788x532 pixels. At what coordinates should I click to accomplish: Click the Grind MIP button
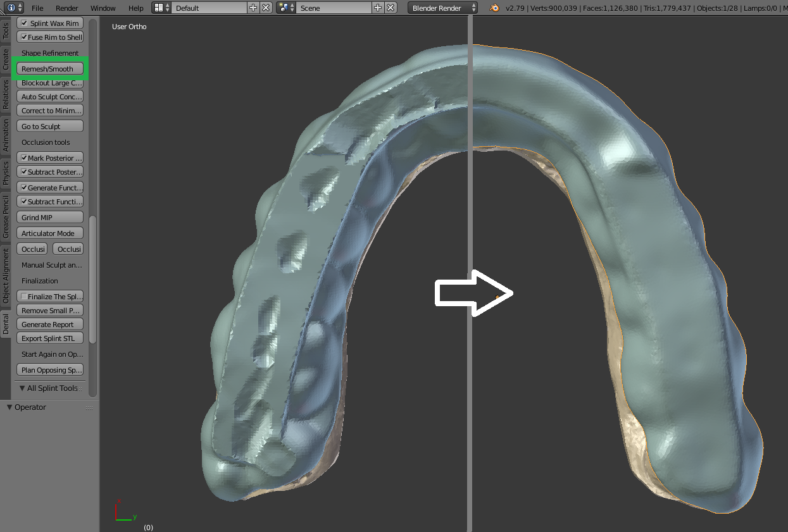(50, 218)
